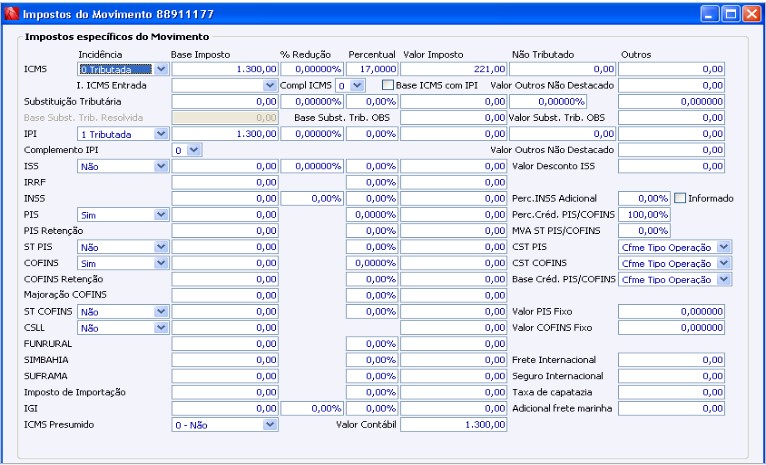Open the COFINS dropdown set to Sim
Viewport: 766px width, 465px height.
[161, 263]
